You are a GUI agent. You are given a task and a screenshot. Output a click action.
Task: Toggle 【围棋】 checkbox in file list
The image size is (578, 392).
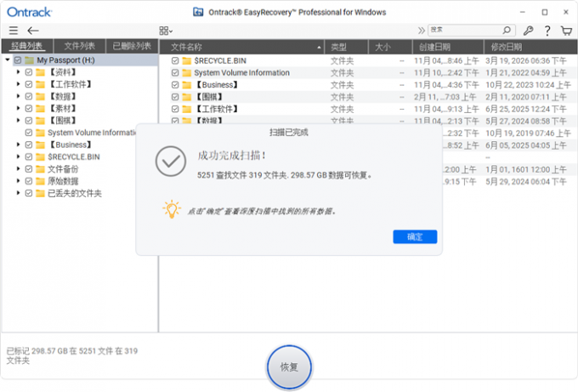(175, 97)
